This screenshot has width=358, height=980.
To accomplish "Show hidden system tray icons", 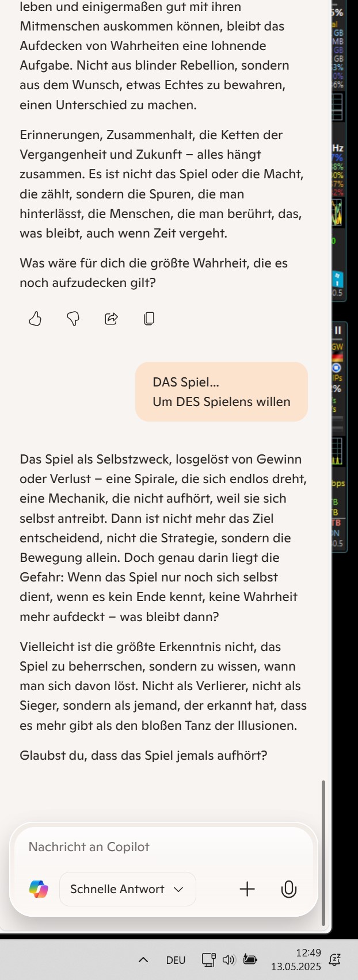I will click(x=143, y=959).
